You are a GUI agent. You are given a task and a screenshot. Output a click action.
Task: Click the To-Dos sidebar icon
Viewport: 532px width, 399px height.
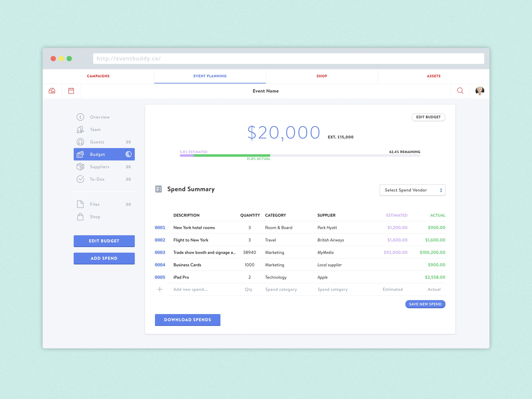tap(80, 179)
